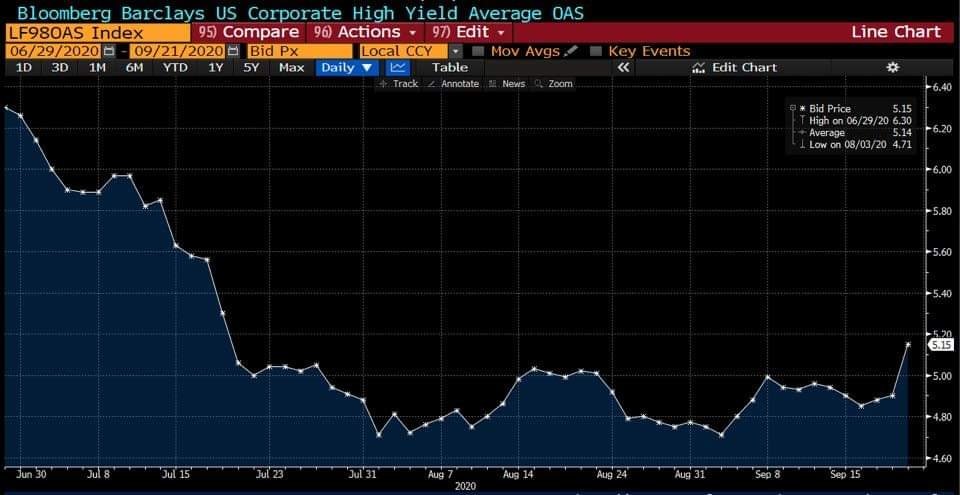Viewport: 960px width, 495px height.
Task: Select the line chart type icon
Action: (399, 67)
